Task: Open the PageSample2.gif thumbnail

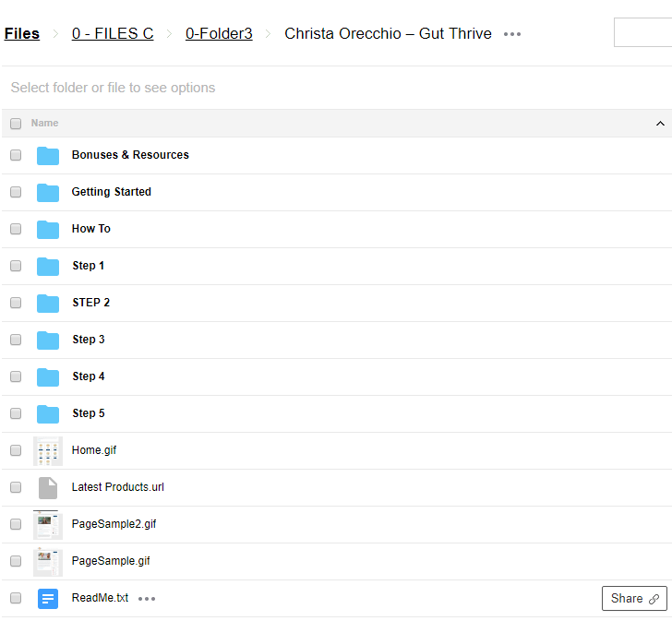Action: point(48,525)
